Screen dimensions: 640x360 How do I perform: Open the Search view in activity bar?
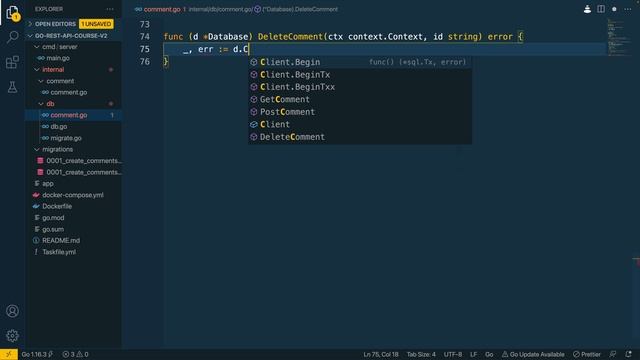point(13,37)
